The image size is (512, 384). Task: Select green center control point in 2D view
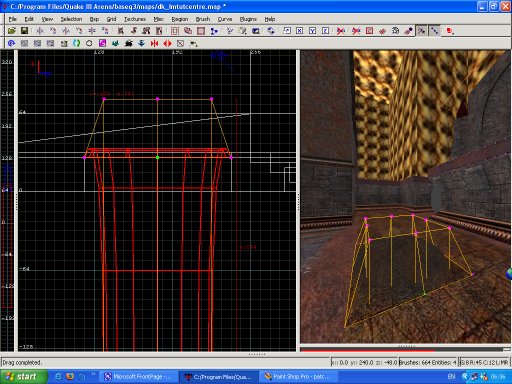point(158,157)
